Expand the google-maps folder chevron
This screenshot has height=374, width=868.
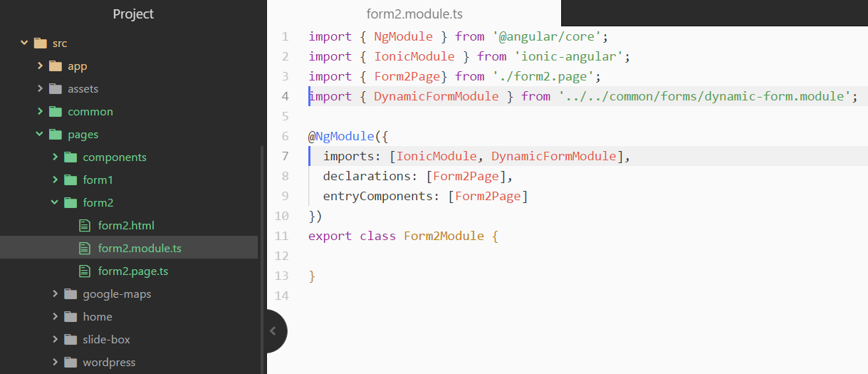(55, 294)
